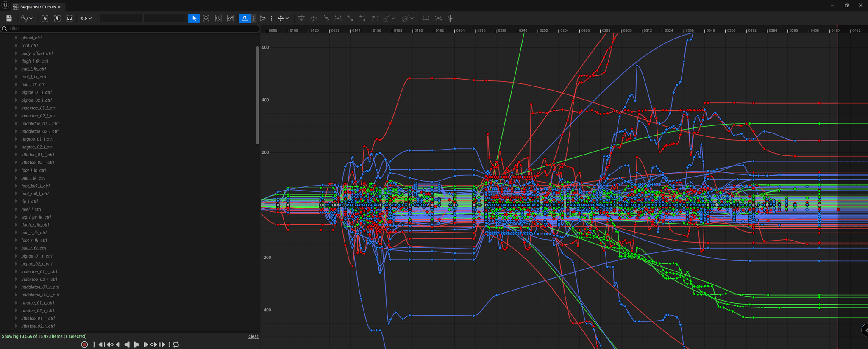Set linear key interpolation
This screenshot has height=349, width=868.
pyautogui.click(x=350, y=18)
